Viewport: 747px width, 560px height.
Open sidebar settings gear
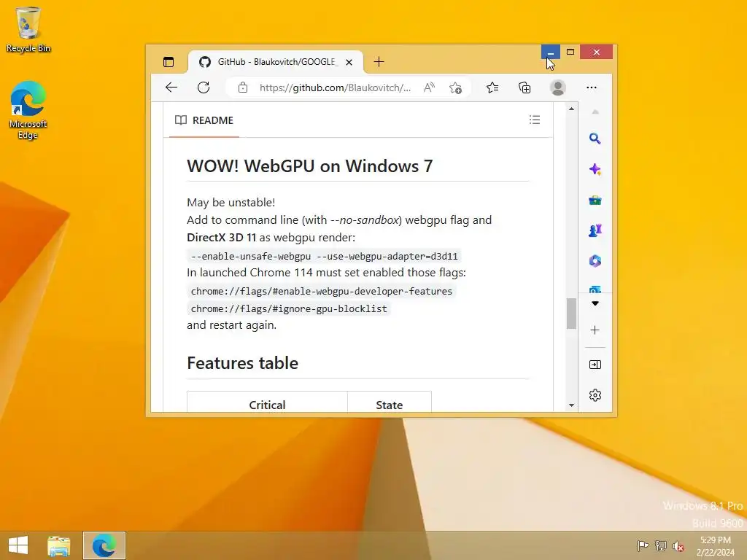coord(595,395)
